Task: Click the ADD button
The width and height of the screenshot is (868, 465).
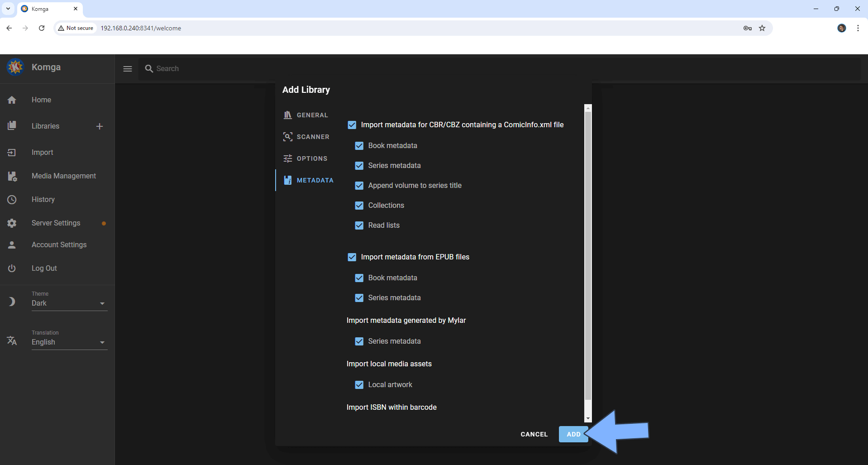Action: [x=573, y=434]
